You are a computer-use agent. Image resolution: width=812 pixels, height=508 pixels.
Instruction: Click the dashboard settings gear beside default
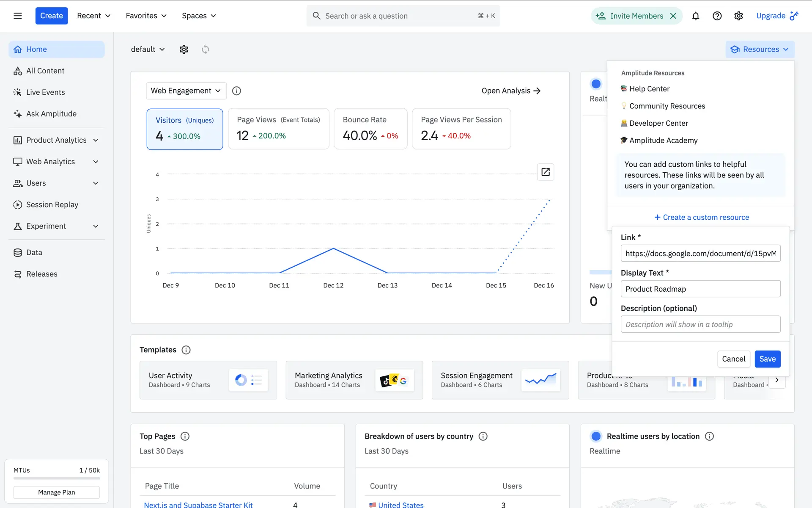click(184, 49)
